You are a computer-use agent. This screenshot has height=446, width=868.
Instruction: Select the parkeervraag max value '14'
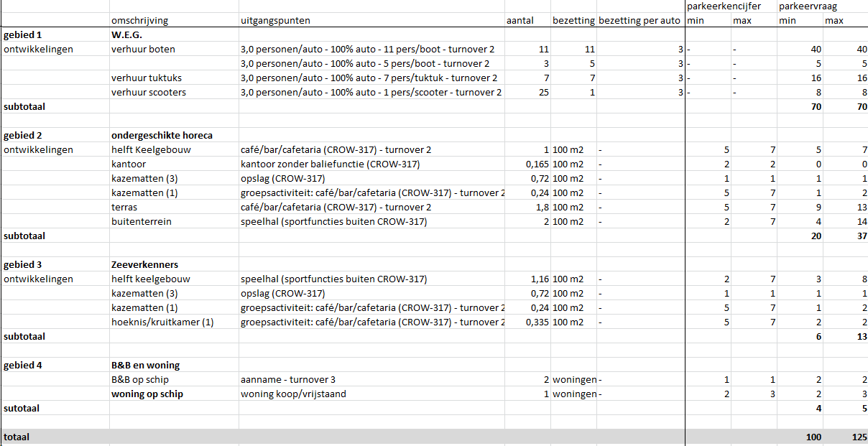pos(861,221)
